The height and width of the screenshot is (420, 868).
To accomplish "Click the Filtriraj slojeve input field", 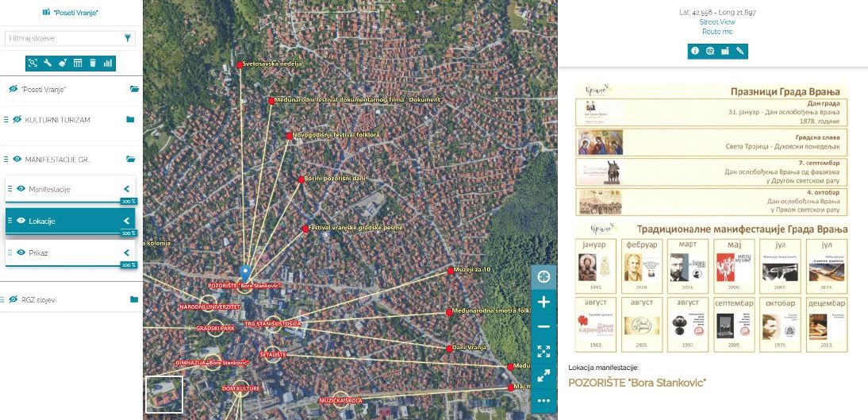I will point(62,38).
